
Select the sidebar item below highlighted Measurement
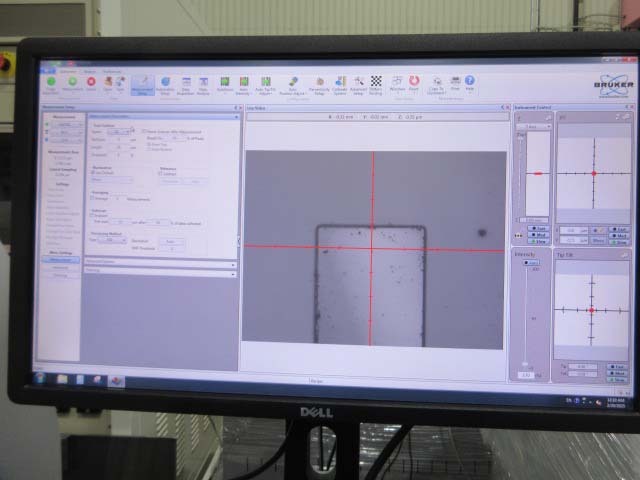pos(60,267)
